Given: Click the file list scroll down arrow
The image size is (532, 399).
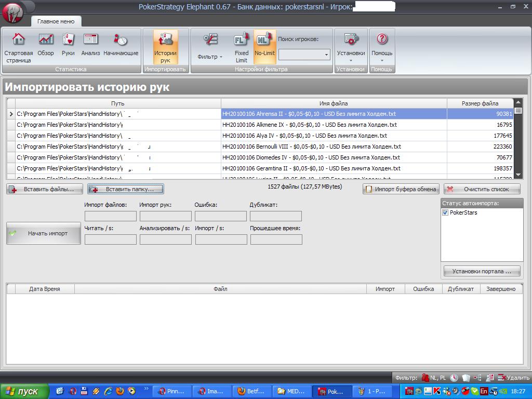Looking at the screenshot, I should (518, 175).
